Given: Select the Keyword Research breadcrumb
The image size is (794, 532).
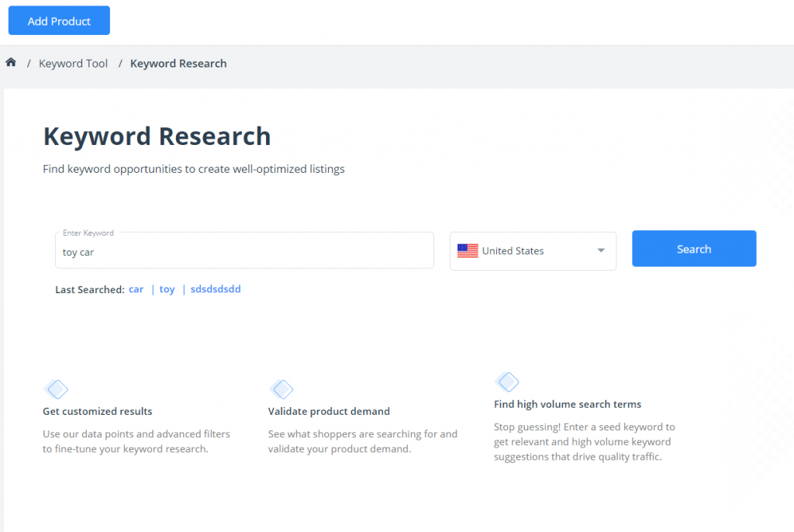Looking at the screenshot, I should point(178,64).
